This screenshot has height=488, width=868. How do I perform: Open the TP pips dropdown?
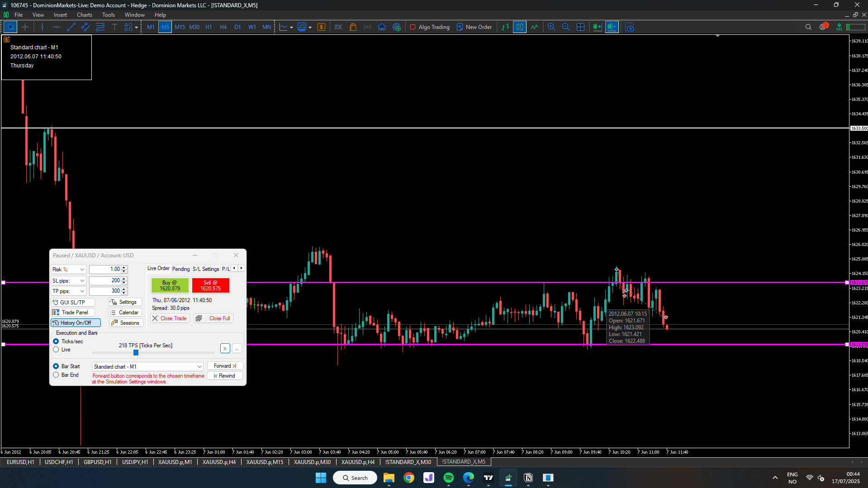tap(68, 291)
